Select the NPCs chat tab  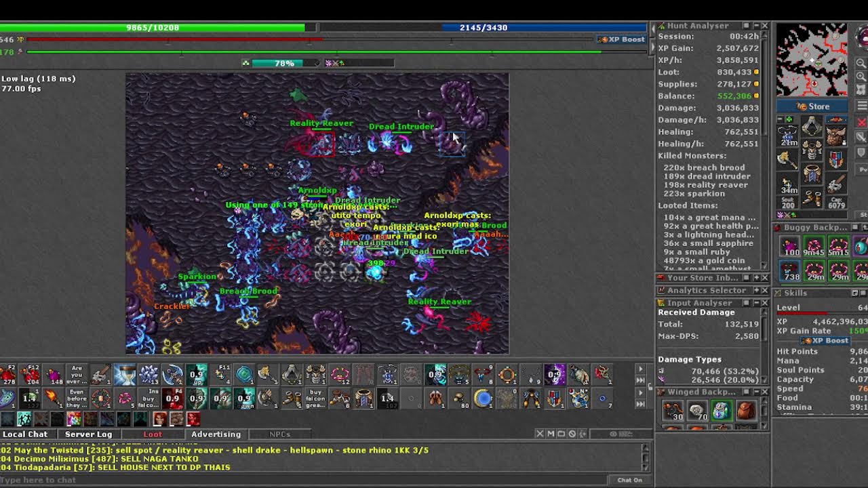(x=279, y=434)
